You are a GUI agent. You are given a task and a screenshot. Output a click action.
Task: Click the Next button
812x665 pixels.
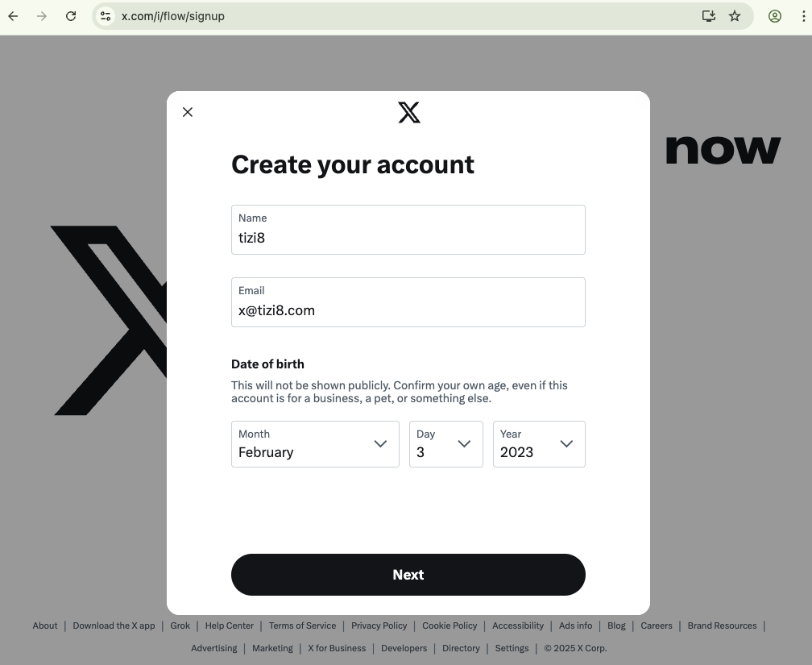[408, 574]
